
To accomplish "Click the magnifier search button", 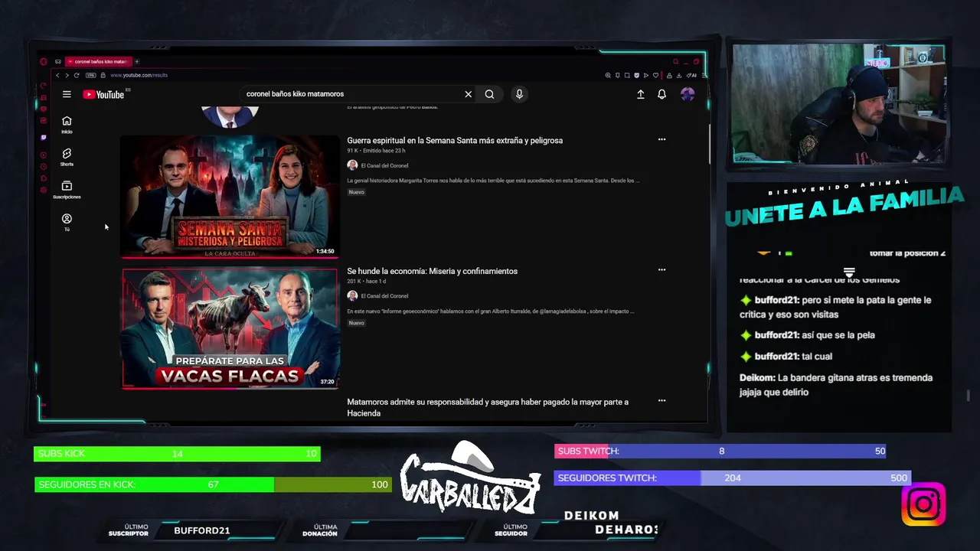I will point(489,94).
